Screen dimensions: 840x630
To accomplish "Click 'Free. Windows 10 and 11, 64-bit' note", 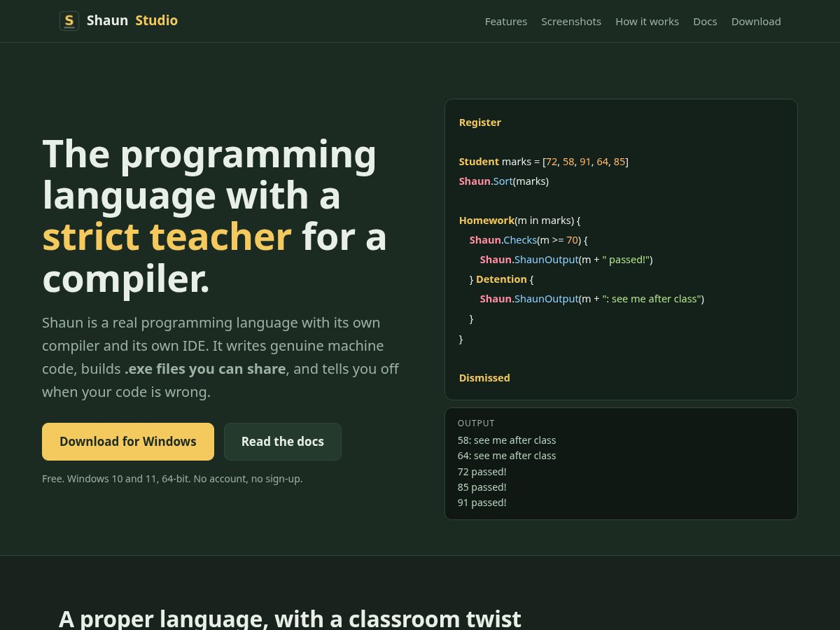I will [x=172, y=479].
